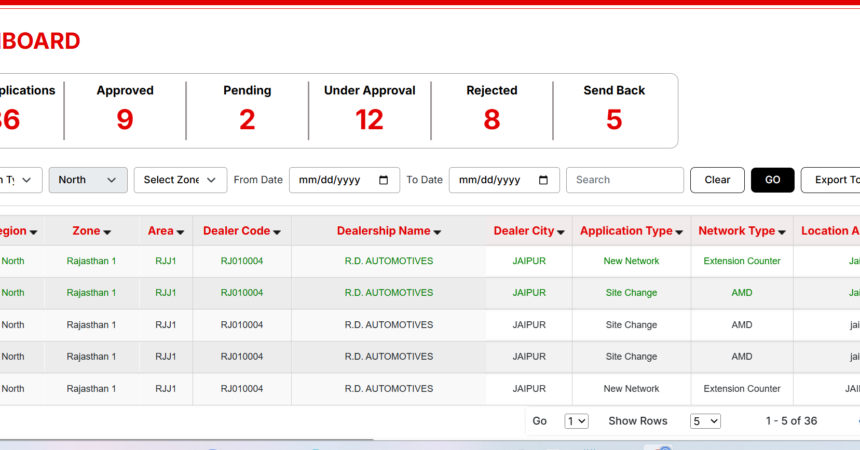
Task: Click the number 9 under Approved
Action: pyautogui.click(x=125, y=120)
